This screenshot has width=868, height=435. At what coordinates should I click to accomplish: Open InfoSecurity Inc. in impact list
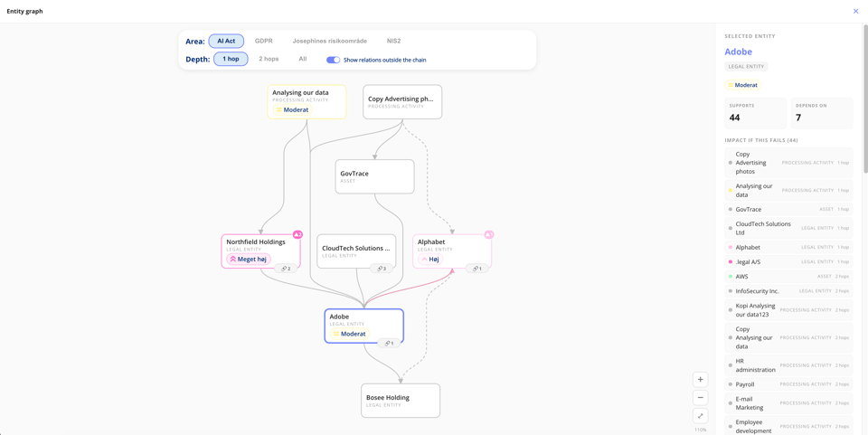click(x=788, y=290)
